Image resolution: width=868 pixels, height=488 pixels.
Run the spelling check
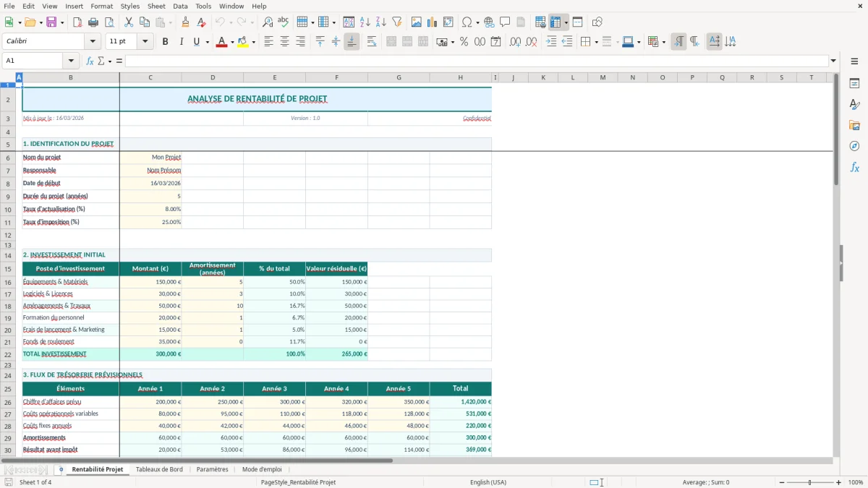coord(284,22)
